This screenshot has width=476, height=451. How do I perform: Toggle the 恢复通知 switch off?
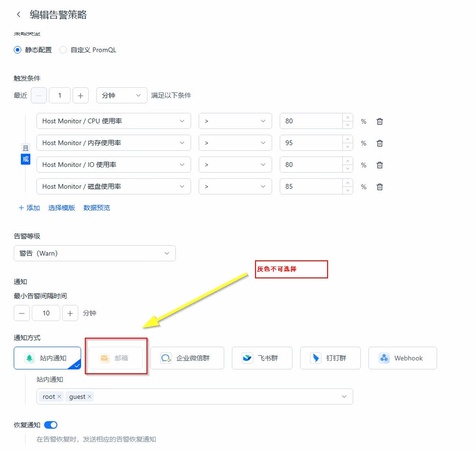pos(51,425)
